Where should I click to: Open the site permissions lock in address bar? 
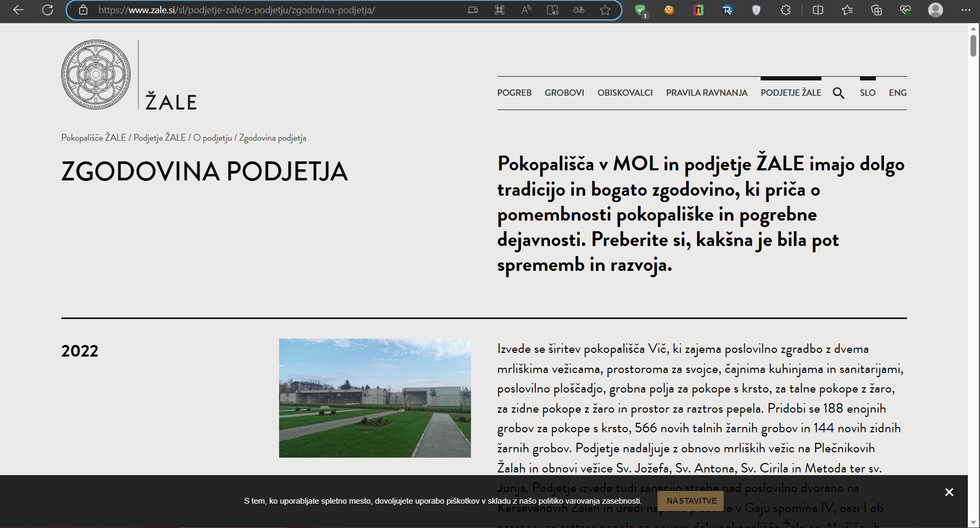click(x=84, y=10)
